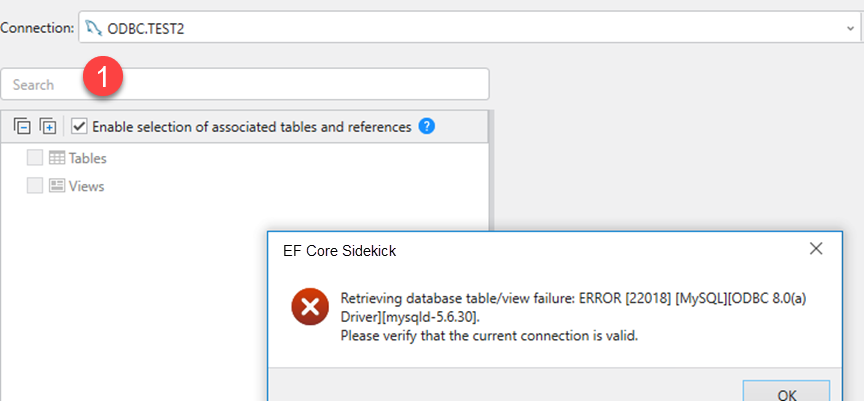Click the Collapse All tree icon
This screenshot has height=401, width=864.
point(22,127)
